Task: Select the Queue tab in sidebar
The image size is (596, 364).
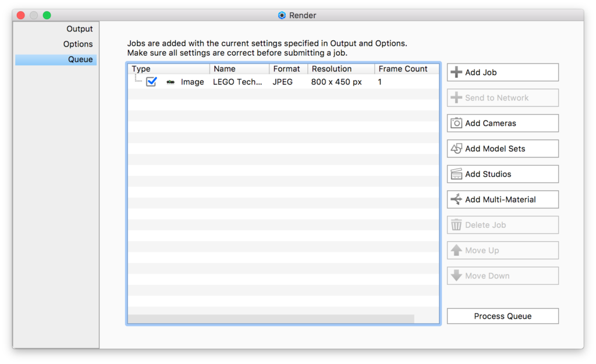Action: click(80, 59)
